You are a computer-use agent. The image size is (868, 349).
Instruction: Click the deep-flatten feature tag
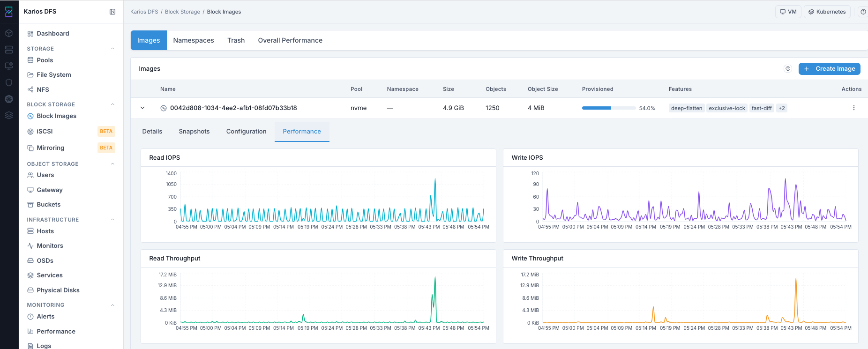pyautogui.click(x=687, y=108)
